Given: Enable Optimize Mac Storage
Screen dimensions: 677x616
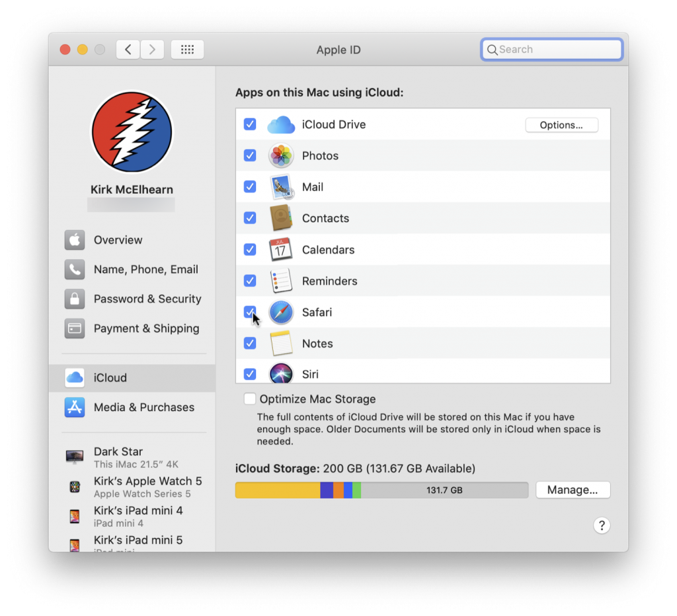Looking at the screenshot, I should click(x=250, y=399).
